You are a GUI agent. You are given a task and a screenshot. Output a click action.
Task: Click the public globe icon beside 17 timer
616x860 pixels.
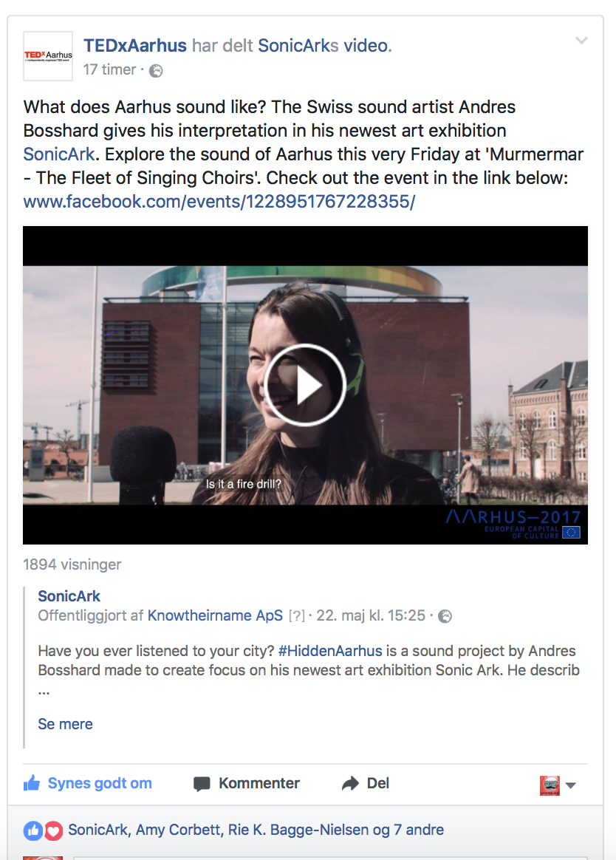[157, 71]
